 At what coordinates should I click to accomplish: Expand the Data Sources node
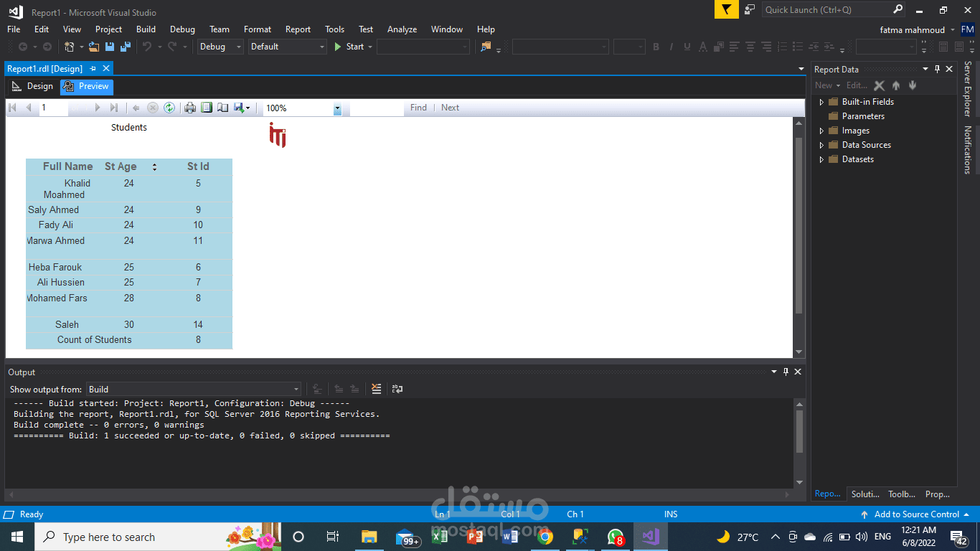click(x=821, y=145)
